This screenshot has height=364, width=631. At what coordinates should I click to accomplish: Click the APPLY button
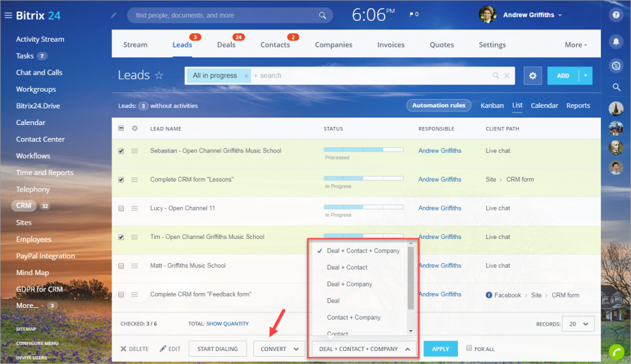(440, 349)
